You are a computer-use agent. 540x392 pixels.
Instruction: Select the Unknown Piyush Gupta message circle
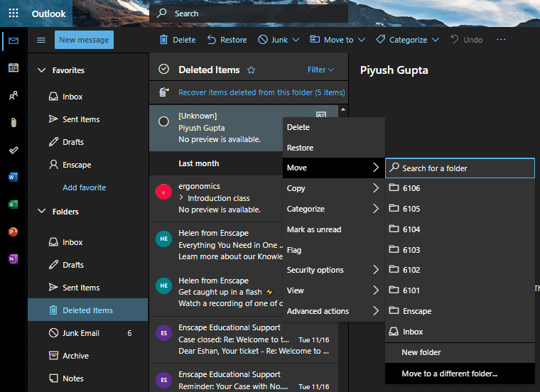coord(163,121)
